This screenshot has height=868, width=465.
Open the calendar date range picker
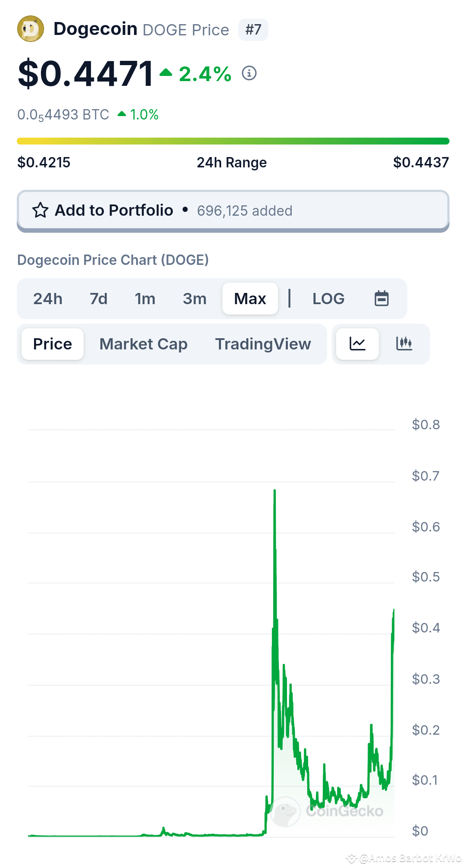pyautogui.click(x=381, y=299)
